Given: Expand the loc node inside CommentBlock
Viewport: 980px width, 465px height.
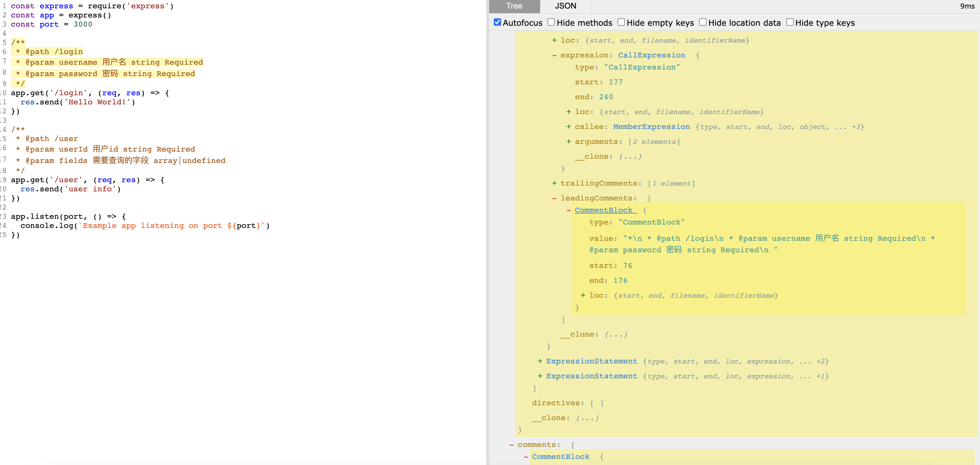Looking at the screenshot, I should 583,295.
